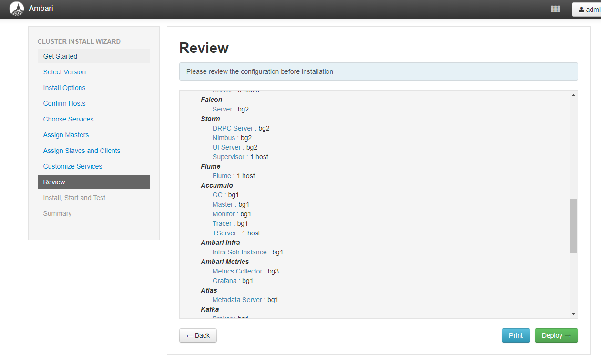The height and width of the screenshot is (364, 601).
Task: Click 'TServer : 1 host' row
Action: pos(236,233)
